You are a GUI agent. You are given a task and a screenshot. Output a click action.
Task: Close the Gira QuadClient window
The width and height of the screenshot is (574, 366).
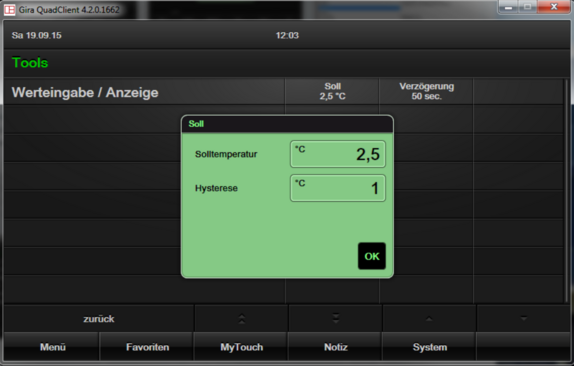[x=554, y=7]
